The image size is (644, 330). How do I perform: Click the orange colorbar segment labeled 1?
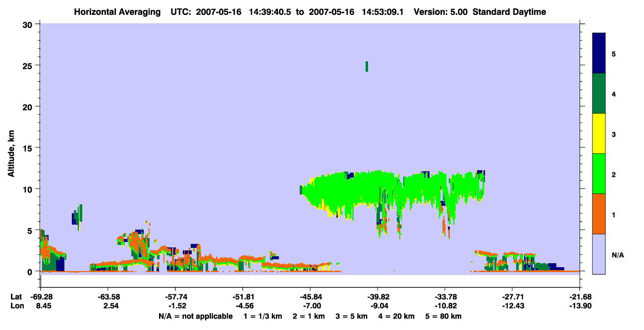[x=599, y=214]
